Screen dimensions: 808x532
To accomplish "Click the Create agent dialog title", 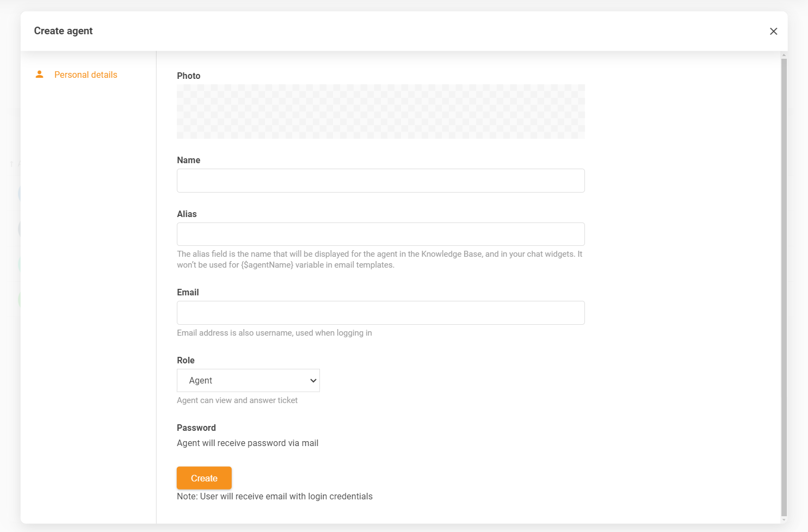I will 63,31.
